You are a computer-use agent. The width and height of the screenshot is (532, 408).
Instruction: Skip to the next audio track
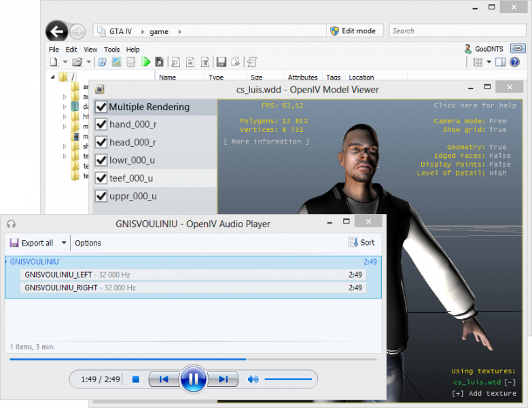coord(223,379)
